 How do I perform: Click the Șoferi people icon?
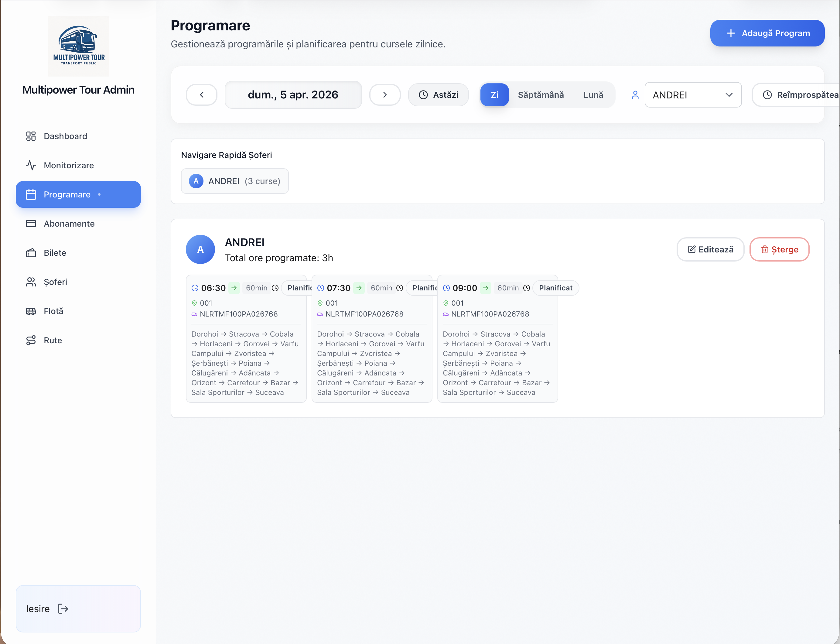[x=31, y=282]
